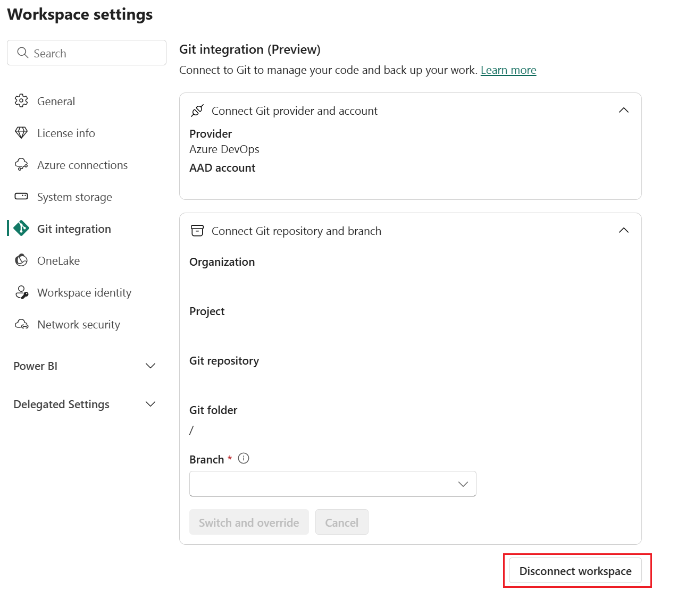Click the Azure connections cloud icon

21,165
